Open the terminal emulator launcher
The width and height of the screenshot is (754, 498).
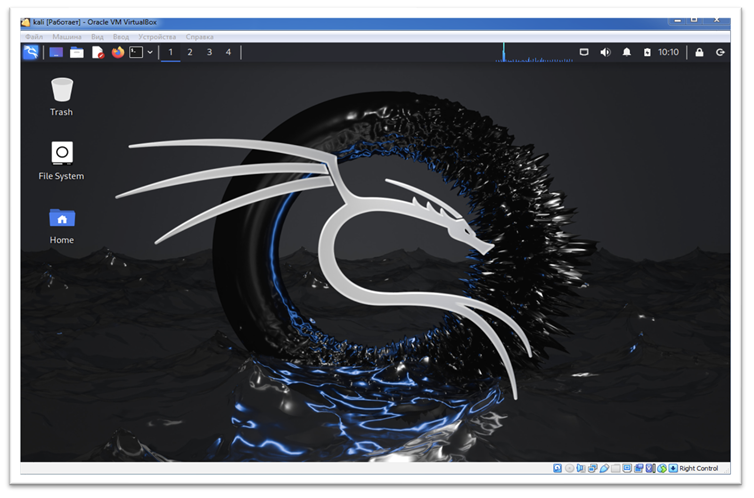(x=136, y=52)
